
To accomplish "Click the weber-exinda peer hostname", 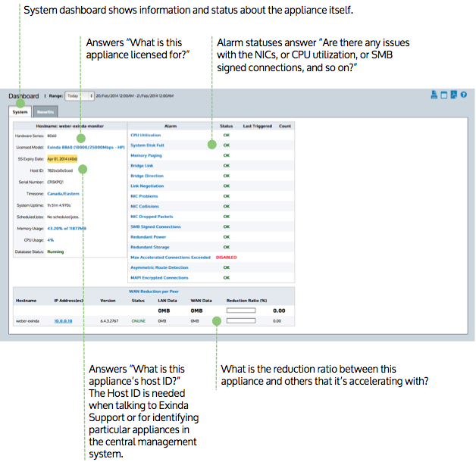I will tap(27, 321).
